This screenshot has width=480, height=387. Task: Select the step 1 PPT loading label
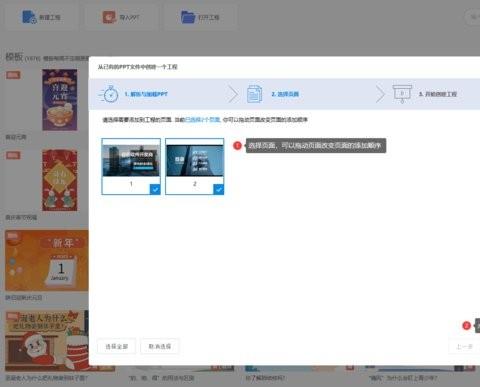click(x=146, y=94)
